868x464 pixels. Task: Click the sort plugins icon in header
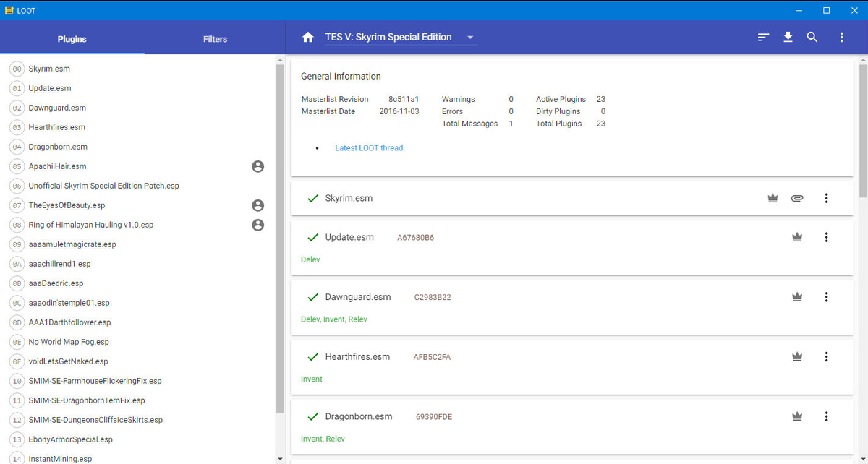763,38
